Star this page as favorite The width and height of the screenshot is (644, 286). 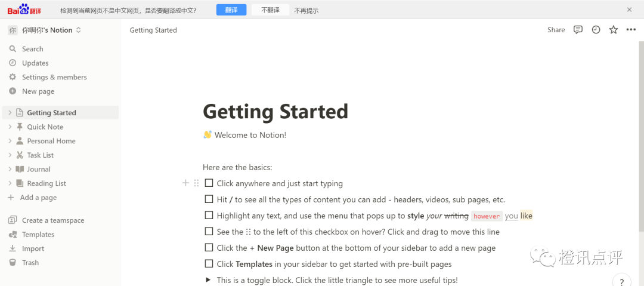pyautogui.click(x=613, y=30)
